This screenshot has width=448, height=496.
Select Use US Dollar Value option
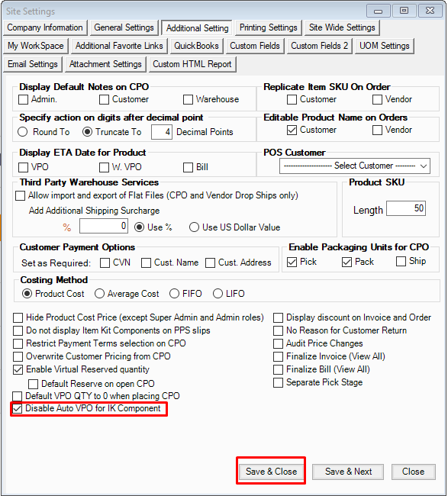coord(194,227)
